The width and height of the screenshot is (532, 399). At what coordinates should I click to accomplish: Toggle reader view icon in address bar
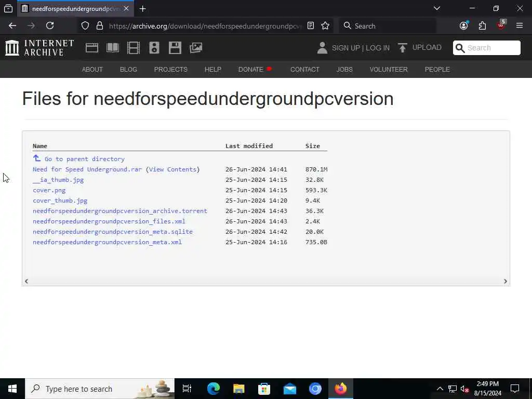311,26
